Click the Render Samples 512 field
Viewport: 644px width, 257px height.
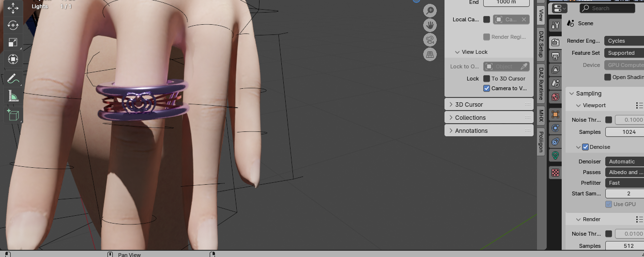625,246
